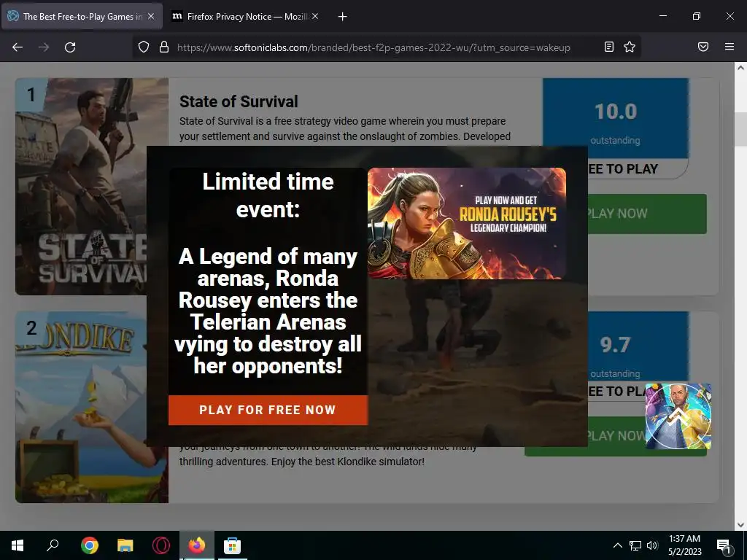Screen dimensions: 747x560
Task: Click PLAY FOR FREE NOW button
Action: (268, 410)
